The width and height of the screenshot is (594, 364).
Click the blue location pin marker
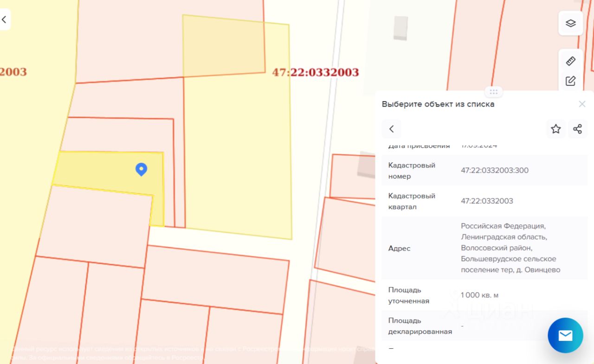click(x=141, y=169)
